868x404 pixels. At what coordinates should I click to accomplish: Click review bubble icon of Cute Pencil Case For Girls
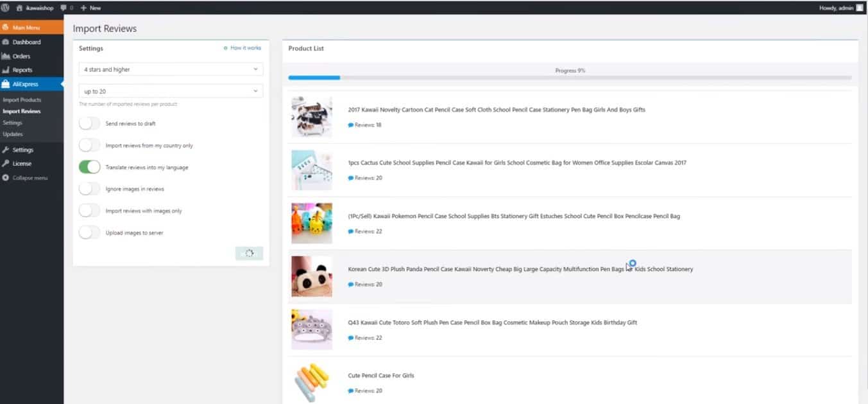(x=351, y=391)
